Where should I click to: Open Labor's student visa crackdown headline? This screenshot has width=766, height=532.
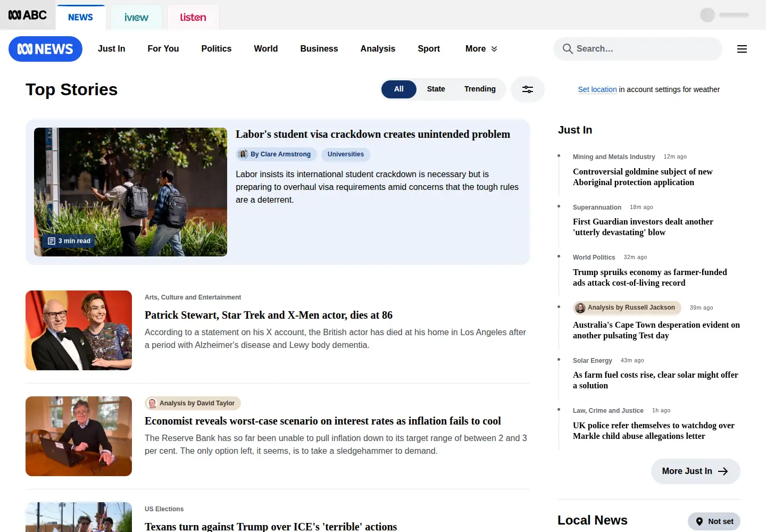tap(373, 135)
